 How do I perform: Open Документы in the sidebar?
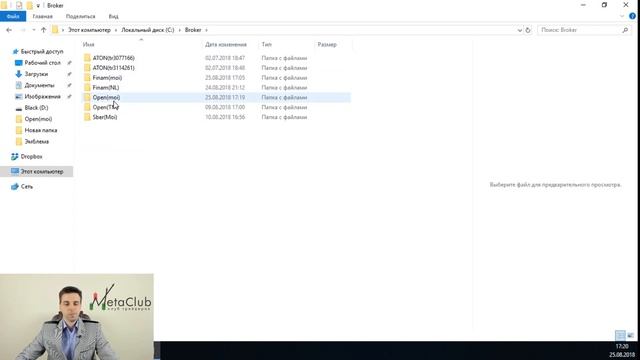tap(39, 85)
